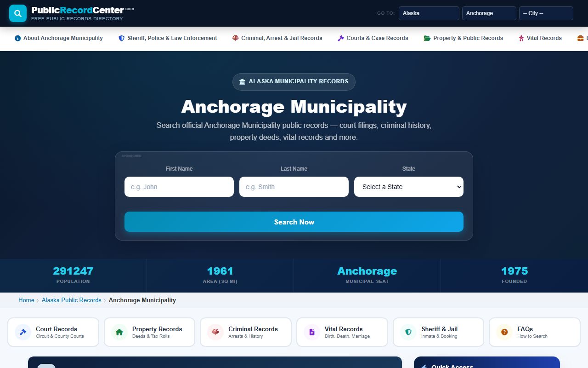Screen dimensions: 588x368
Task: Click the gavel icon beside Courts & Case Records
Action: pos(341,38)
